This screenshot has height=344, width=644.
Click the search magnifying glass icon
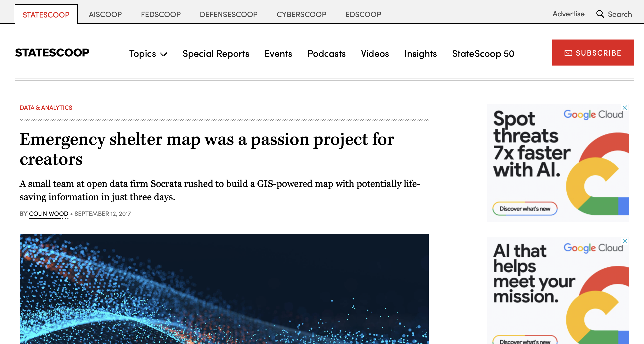[x=600, y=14]
